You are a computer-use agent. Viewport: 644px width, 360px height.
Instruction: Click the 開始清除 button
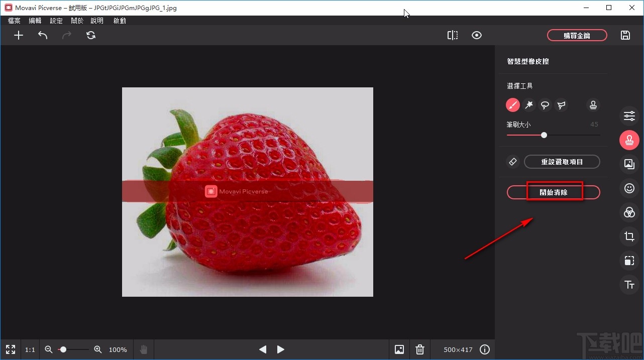click(554, 192)
